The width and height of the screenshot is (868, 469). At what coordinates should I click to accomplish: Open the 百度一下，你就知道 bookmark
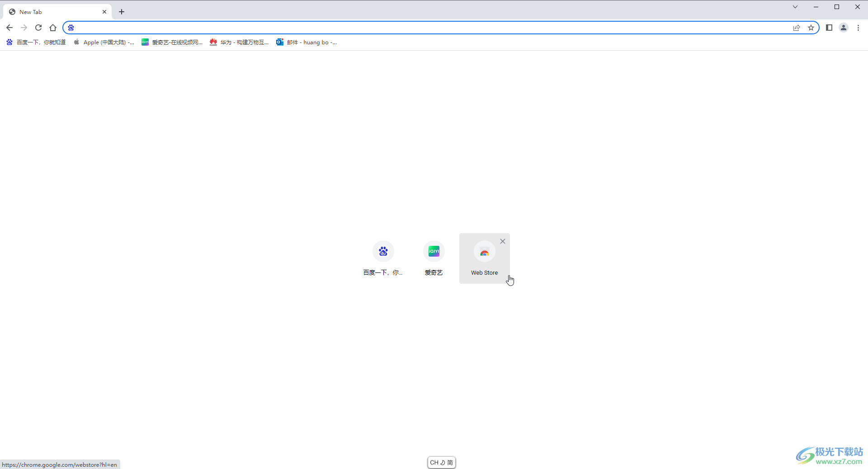pyautogui.click(x=36, y=42)
